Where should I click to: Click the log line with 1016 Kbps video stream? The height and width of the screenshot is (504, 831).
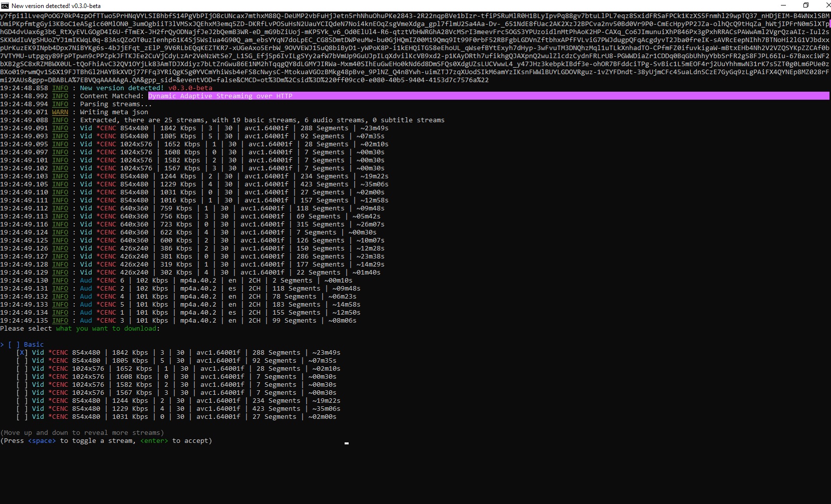click(x=194, y=200)
